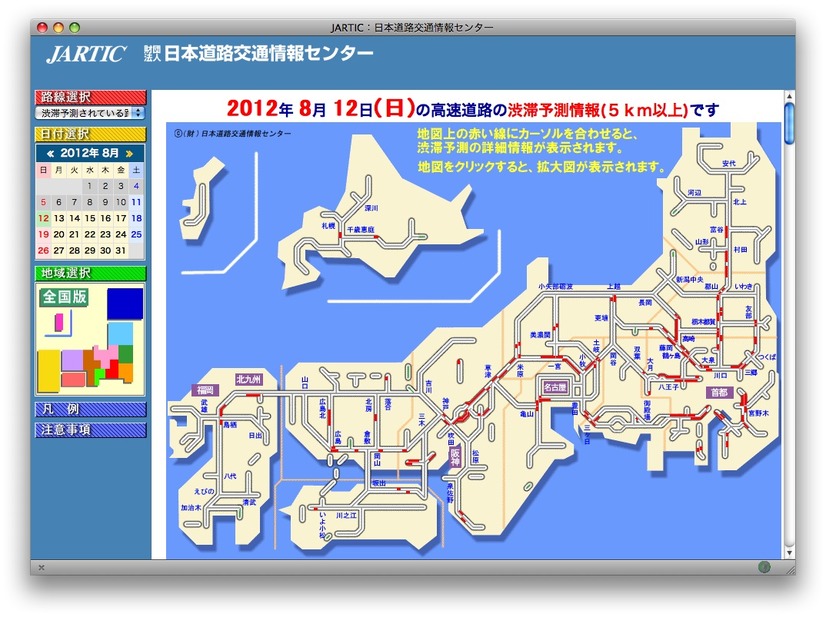The height and width of the screenshot is (617, 826).
Task: Select the dark blue Hokkaido region block
Action: (125, 303)
